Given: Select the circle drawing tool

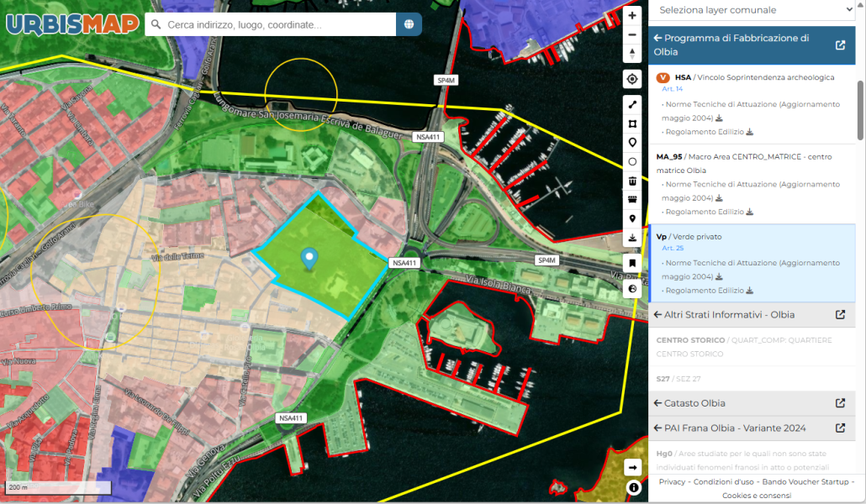Looking at the screenshot, I should pos(632,162).
